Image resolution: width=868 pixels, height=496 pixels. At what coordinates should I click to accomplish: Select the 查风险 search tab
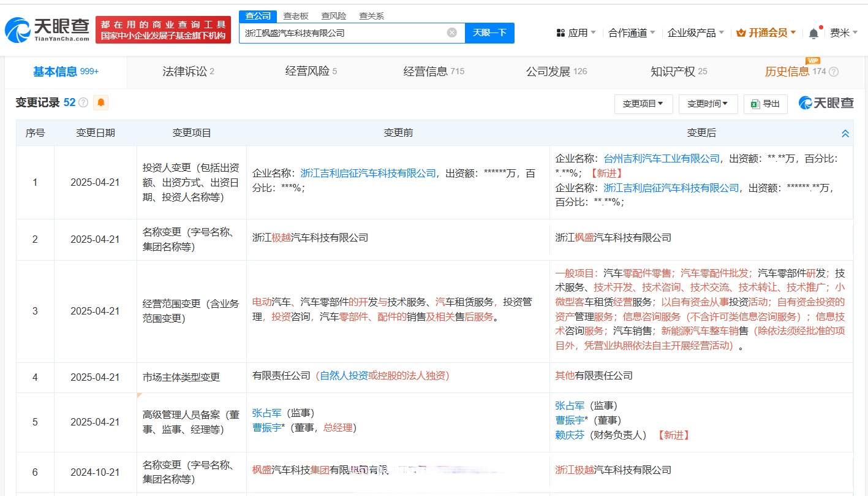coord(334,16)
